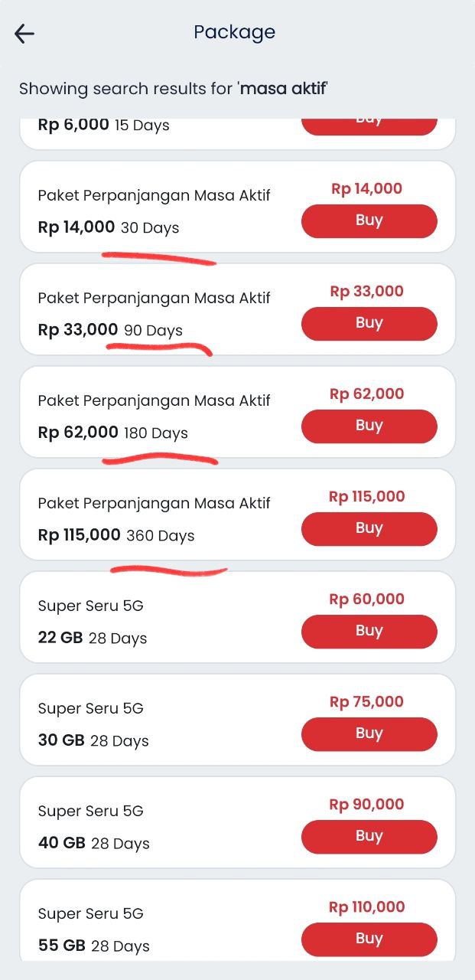Image resolution: width=475 pixels, height=980 pixels.
Task: Buy Super Seru 5G 22 GB package
Action: [369, 632]
